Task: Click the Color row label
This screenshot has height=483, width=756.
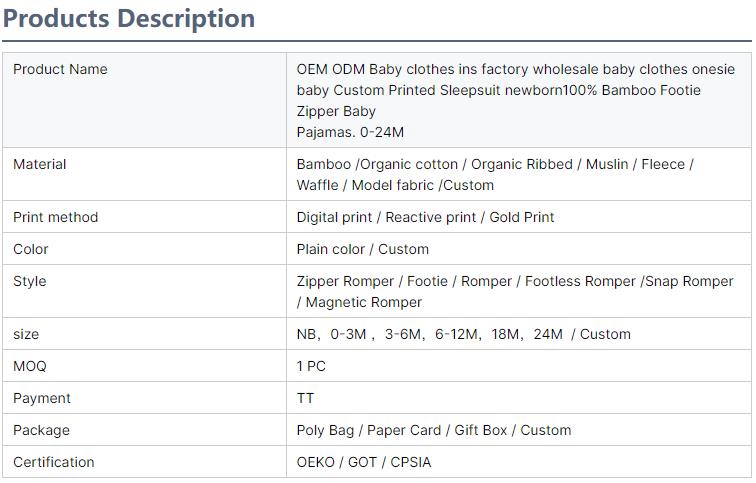Action: pyautogui.click(x=31, y=249)
